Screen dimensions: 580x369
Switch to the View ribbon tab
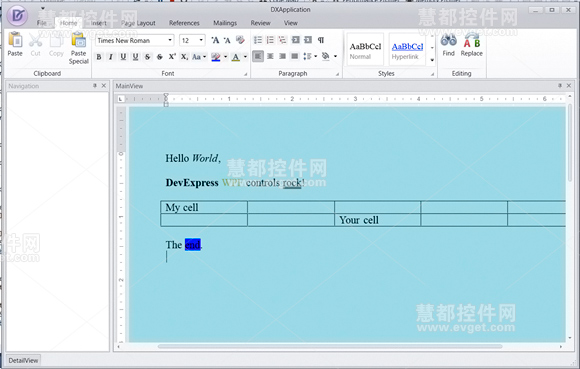pyautogui.click(x=291, y=23)
